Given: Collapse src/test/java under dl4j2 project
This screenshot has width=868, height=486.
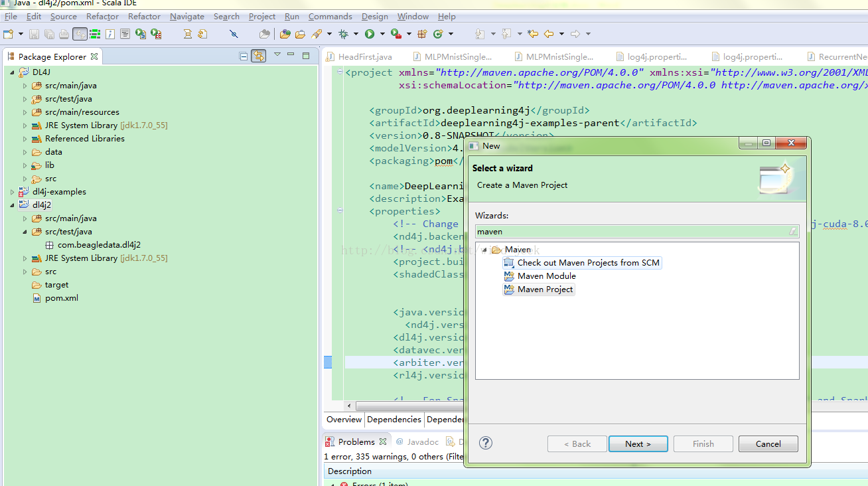Looking at the screenshot, I should click(x=25, y=232).
